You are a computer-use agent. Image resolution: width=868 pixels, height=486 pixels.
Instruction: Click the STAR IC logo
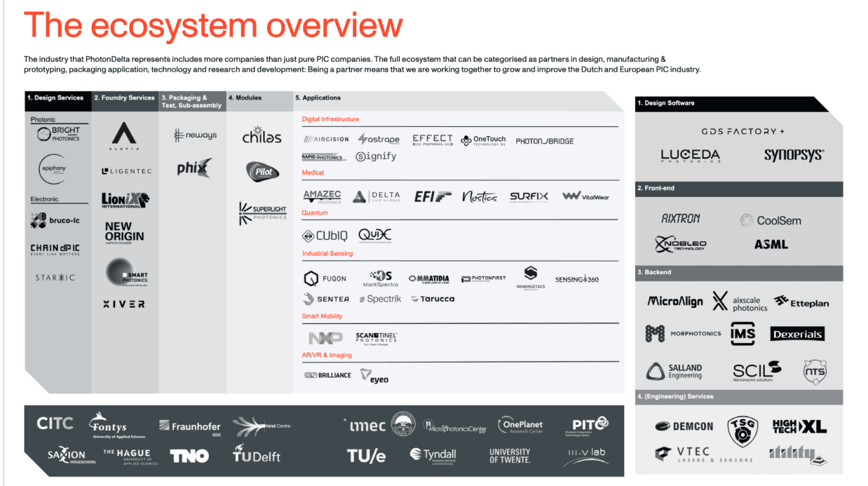[x=55, y=278]
